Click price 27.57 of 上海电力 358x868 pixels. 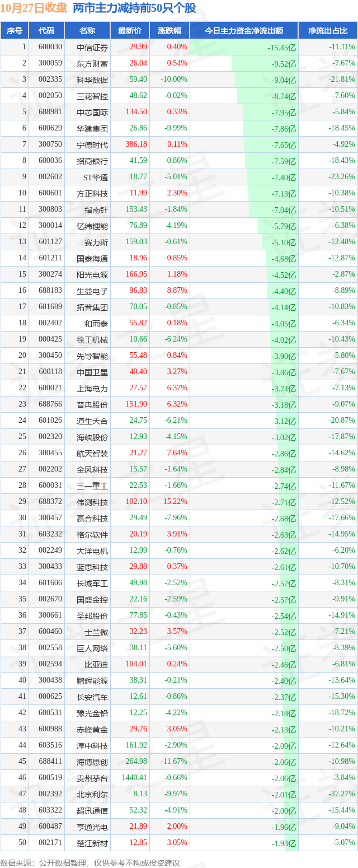click(138, 388)
